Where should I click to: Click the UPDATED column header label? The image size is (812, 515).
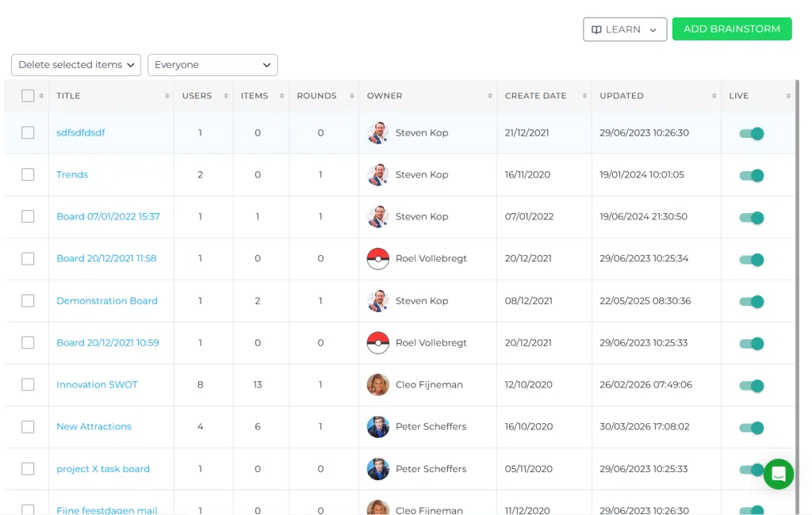click(622, 96)
